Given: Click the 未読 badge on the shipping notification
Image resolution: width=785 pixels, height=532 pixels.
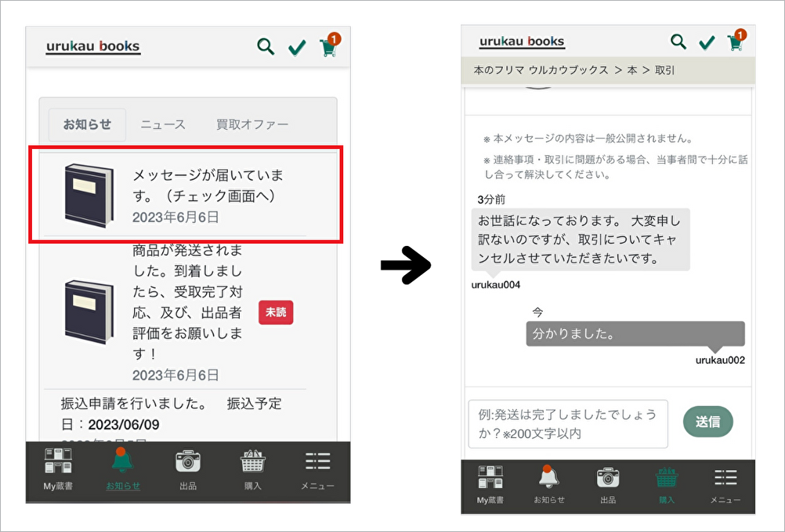Looking at the screenshot, I should click(x=276, y=312).
